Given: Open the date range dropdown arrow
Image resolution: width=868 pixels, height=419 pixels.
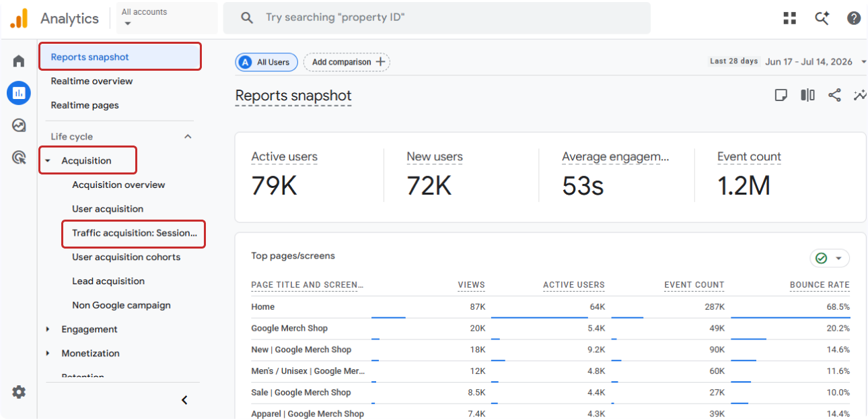Looking at the screenshot, I should tap(863, 62).
